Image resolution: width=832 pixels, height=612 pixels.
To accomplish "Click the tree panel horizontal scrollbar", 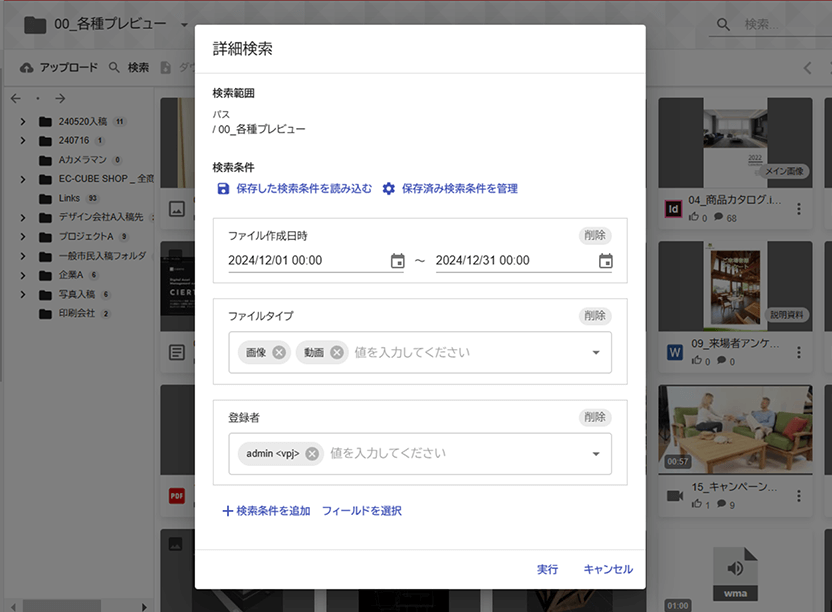I will click(62, 606).
